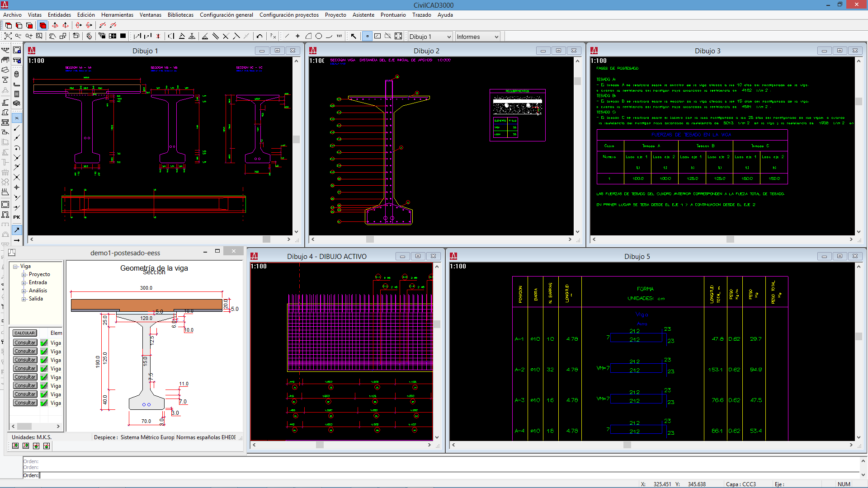868x488 pixels.
Task: Select the black arrow pointer tool
Action: click(x=354, y=36)
